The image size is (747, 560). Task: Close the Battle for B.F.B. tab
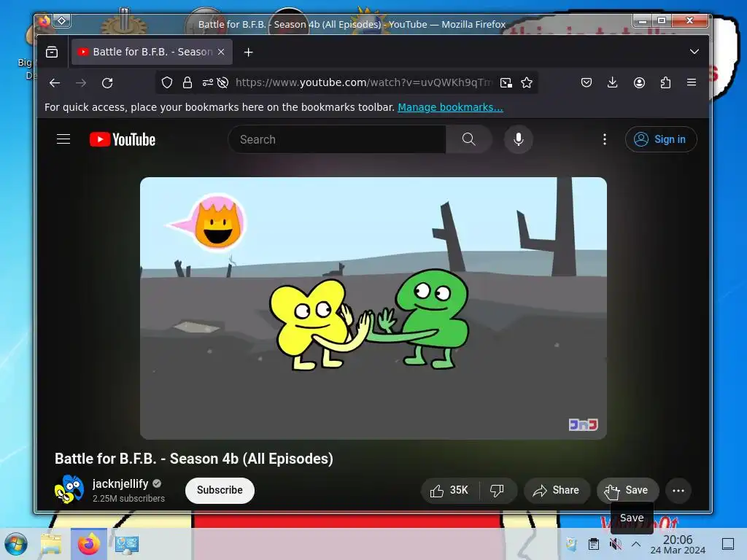221,52
